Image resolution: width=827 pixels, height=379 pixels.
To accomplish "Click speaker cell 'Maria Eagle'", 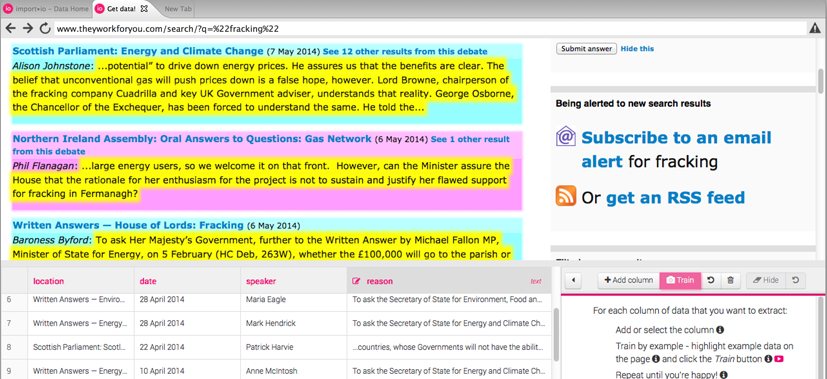I will click(x=294, y=299).
